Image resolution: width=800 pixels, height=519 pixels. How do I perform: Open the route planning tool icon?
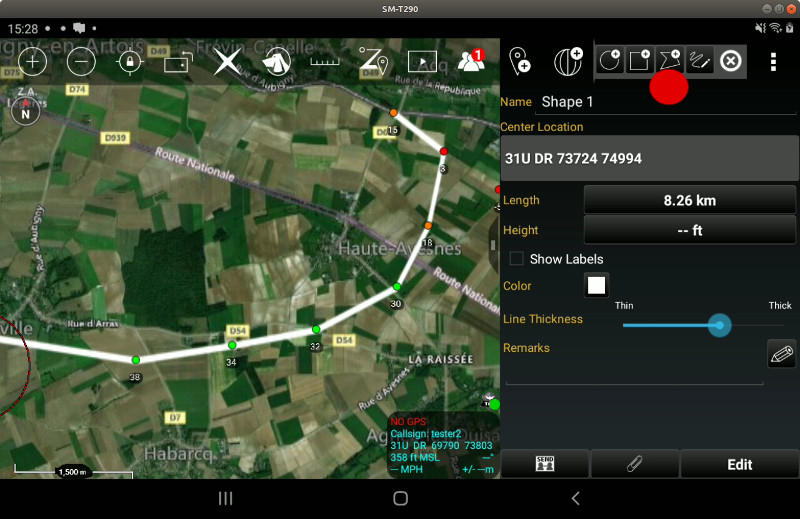373,62
